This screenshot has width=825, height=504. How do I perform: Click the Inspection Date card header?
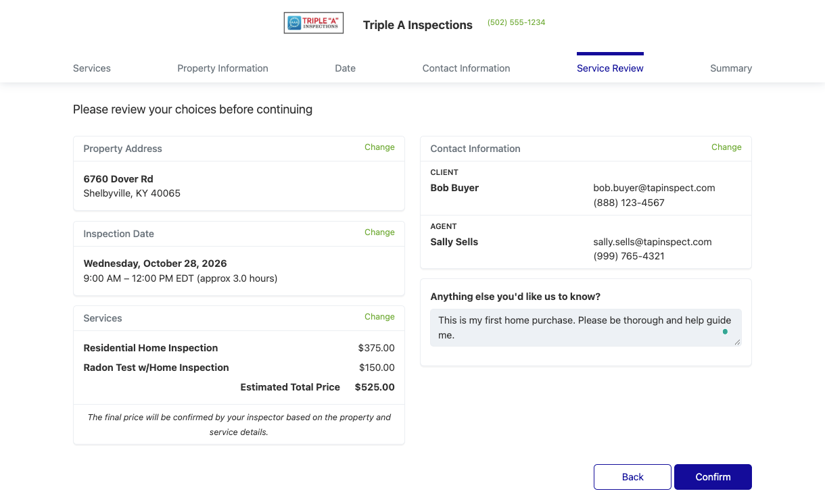tap(239, 234)
